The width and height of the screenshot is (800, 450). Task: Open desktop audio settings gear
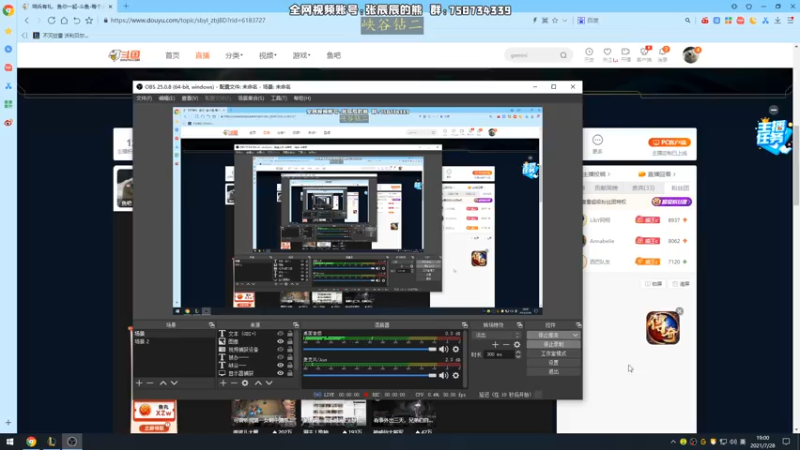click(x=456, y=349)
